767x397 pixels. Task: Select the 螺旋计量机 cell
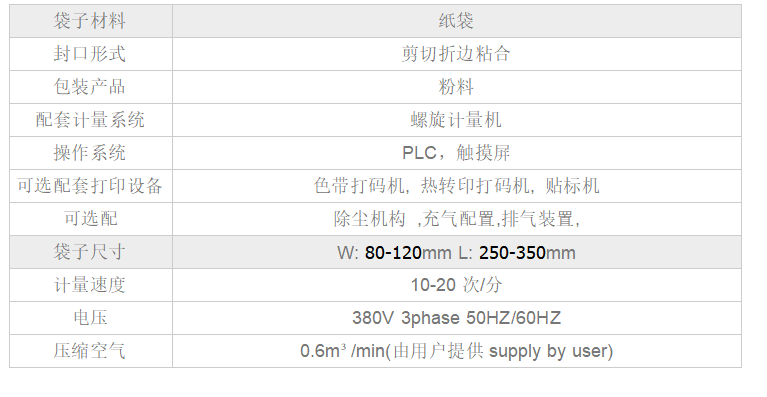(456, 120)
